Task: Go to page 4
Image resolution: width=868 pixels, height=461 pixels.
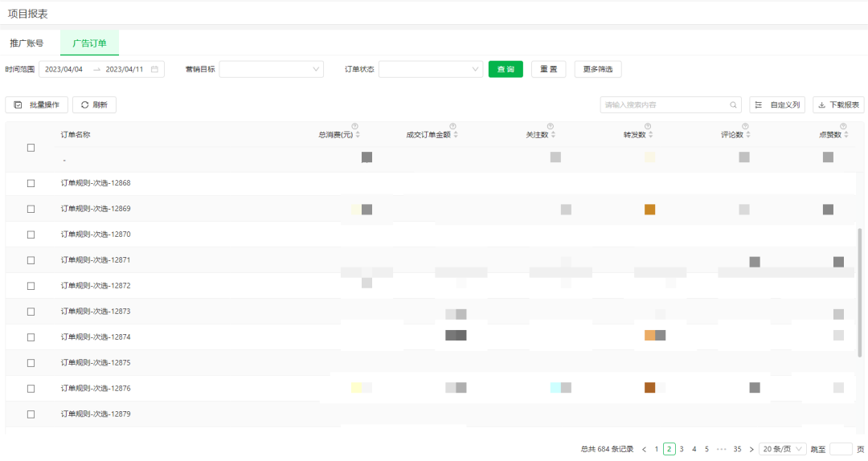Action: point(694,450)
